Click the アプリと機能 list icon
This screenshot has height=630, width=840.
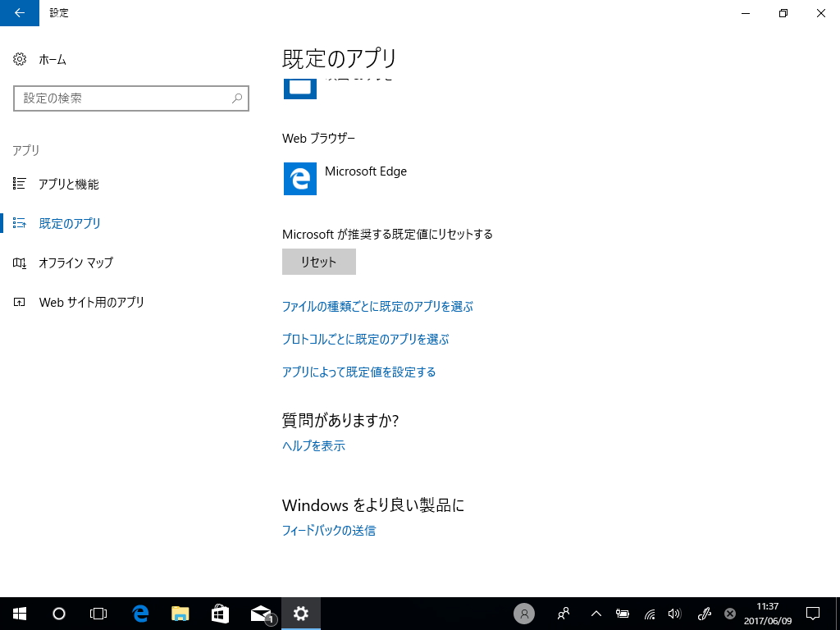20,184
